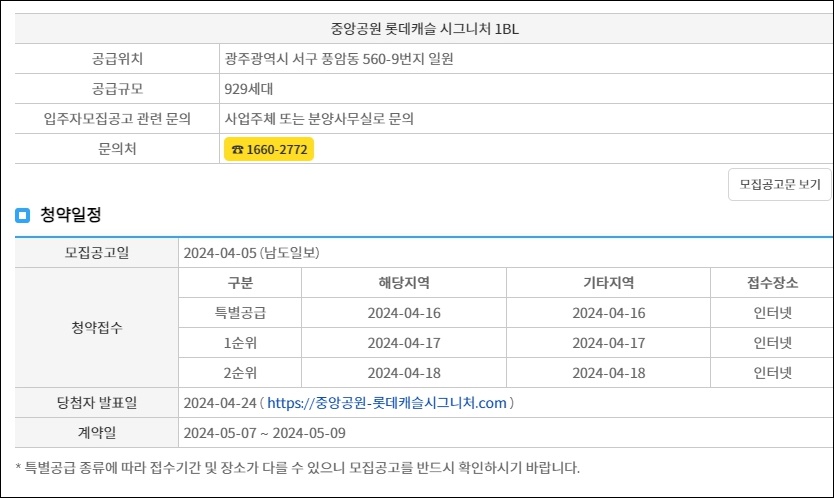Screen dimensions: 834x498
Task: Click the blue square icon beside 청약일정
Action: tap(22, 215)
